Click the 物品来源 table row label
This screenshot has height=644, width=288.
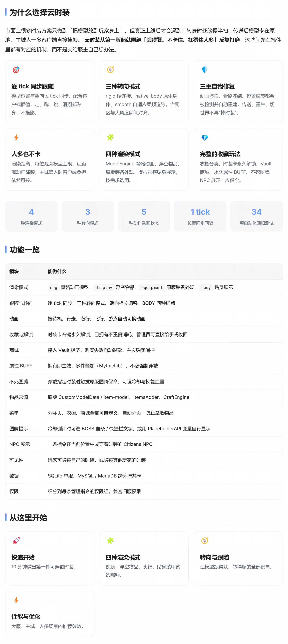click(x=19, y=397)
